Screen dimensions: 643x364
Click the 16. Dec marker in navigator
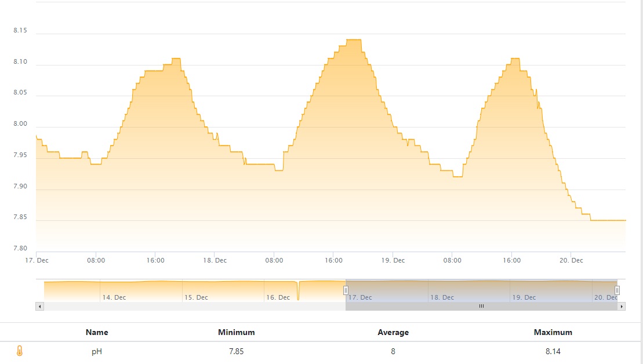pos(278,297)
